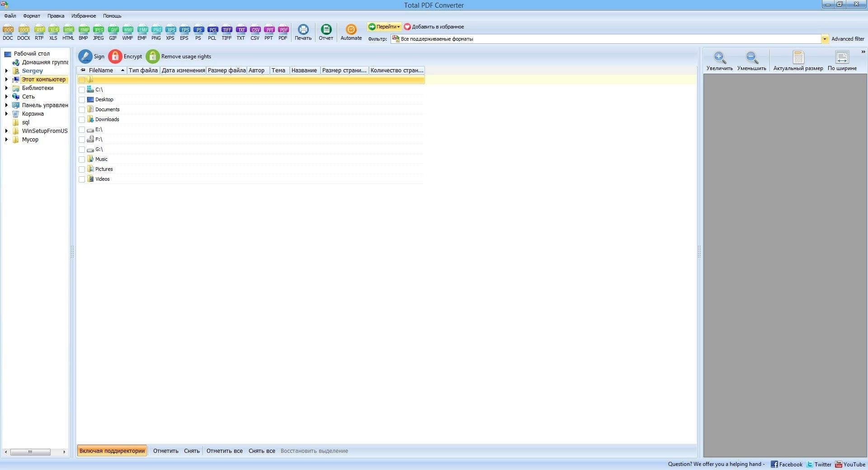Choose the PS conversion icon

pyautogui.click(x=198, y=33)
